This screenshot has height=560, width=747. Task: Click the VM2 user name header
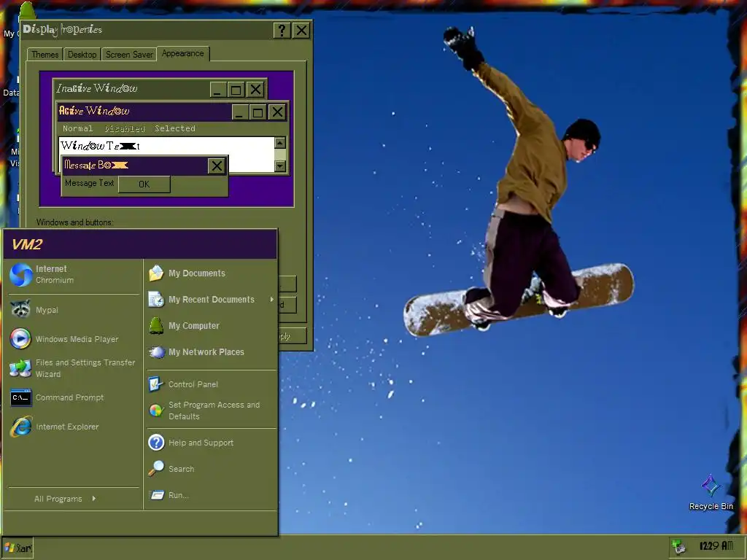[27, 244]
